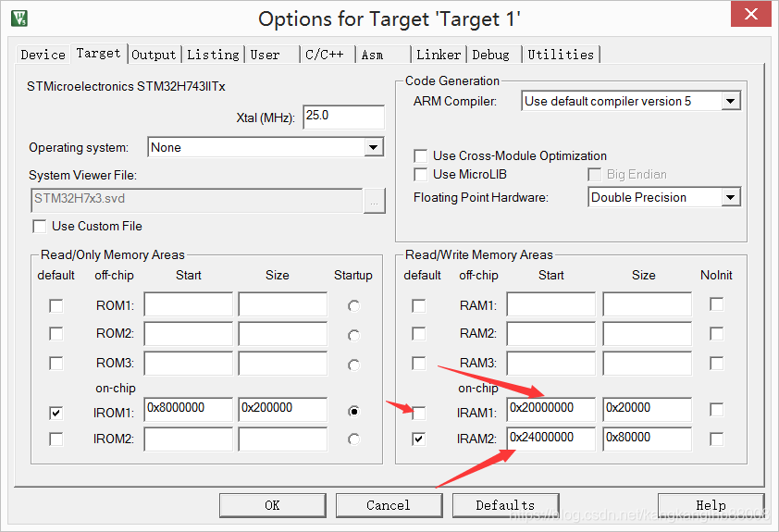Click the ROM1 Size field
This screenshot has width=779, height=532.
coord(283,304)
